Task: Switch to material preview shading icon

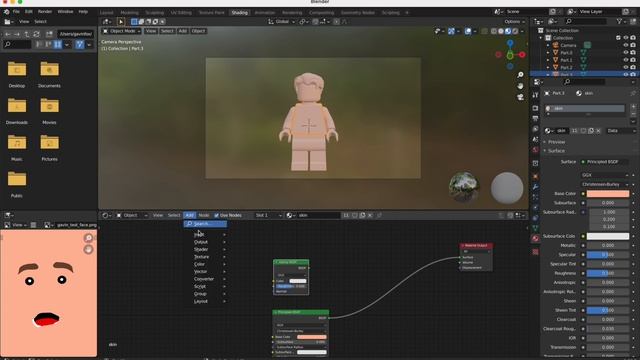Action: (508, 31)
